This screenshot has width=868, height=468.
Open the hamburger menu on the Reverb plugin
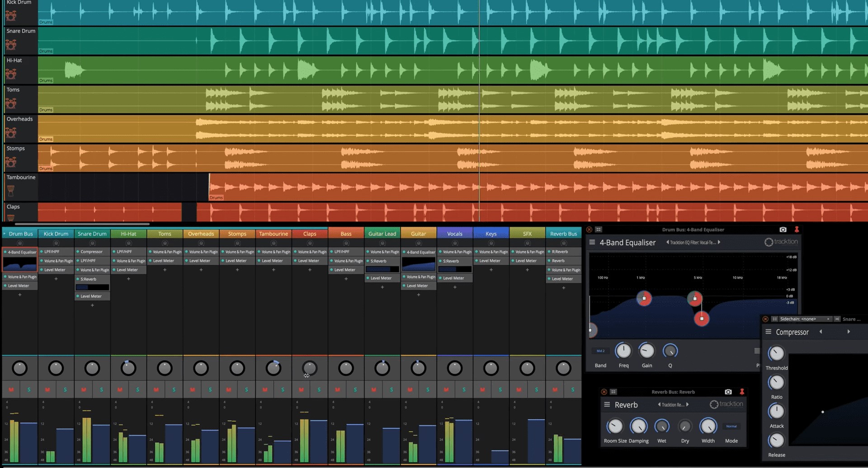[x=608, y=404]
